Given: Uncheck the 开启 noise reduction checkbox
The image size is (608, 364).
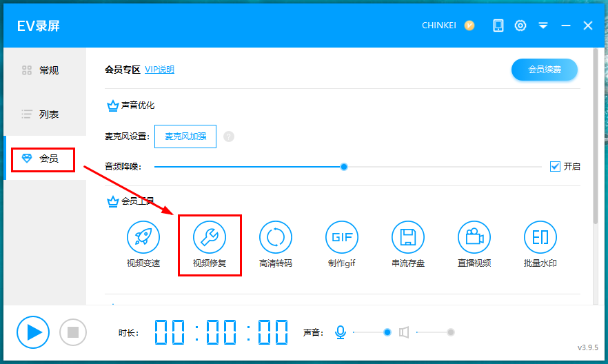Looking at the screenshot, I should coord(555,166).
